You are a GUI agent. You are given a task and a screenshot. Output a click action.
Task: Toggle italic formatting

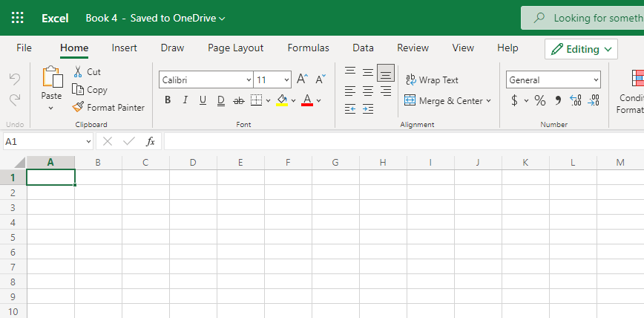pos(185,100)
